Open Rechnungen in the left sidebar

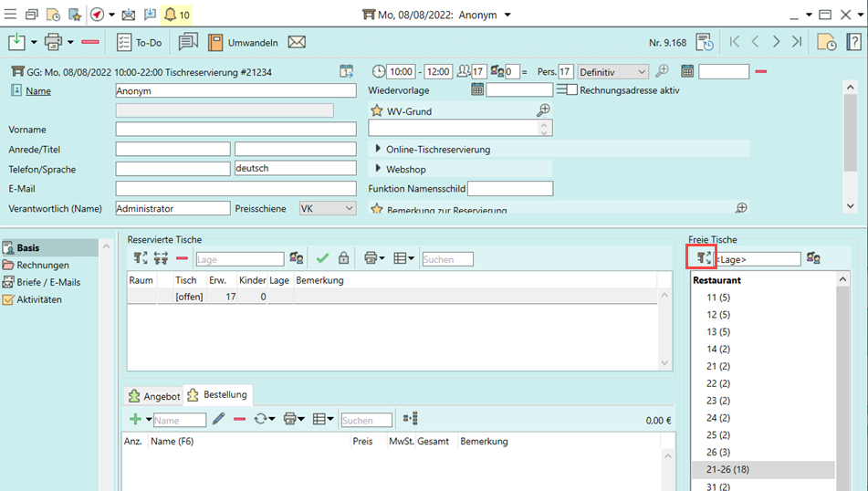(42, 265)
